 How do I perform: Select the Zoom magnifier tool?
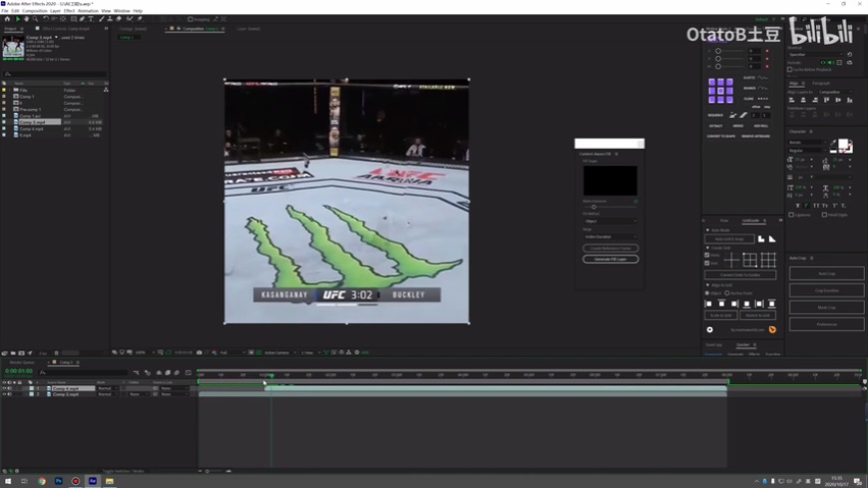pos(36,19)
